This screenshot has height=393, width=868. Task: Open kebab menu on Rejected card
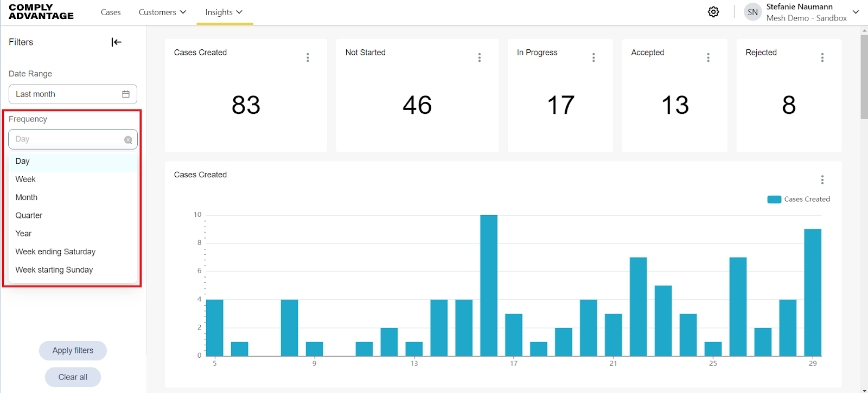822,57
